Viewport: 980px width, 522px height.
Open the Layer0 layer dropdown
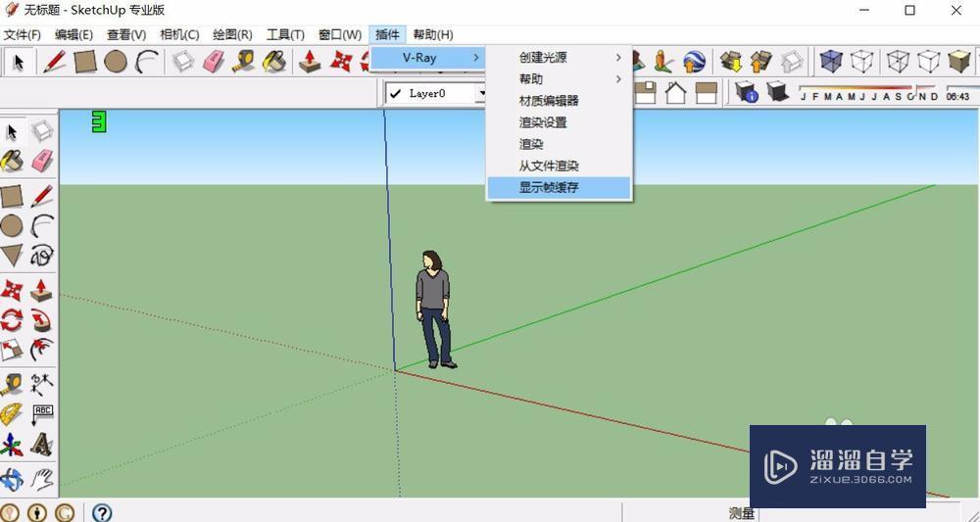[x=482, y=94]
